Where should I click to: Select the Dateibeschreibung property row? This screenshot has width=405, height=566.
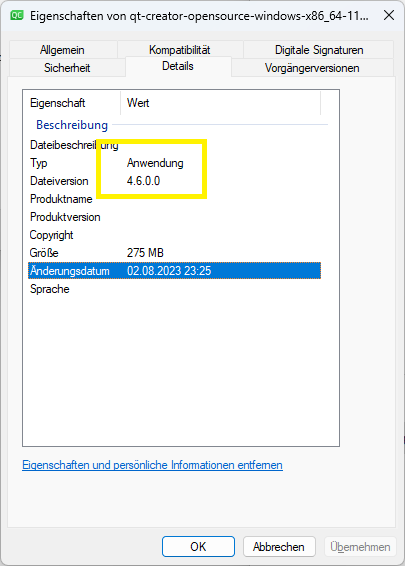[174, 145]
